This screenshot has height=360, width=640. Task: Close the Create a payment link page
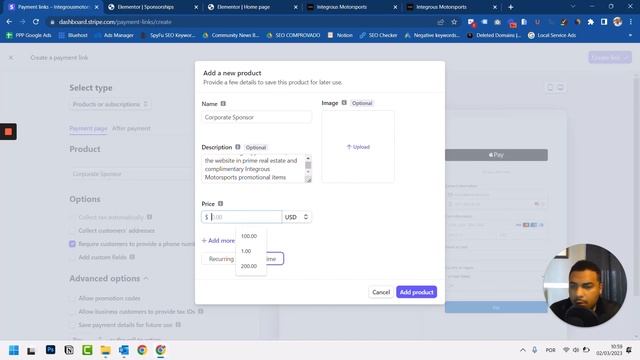[x=11, y=58]
